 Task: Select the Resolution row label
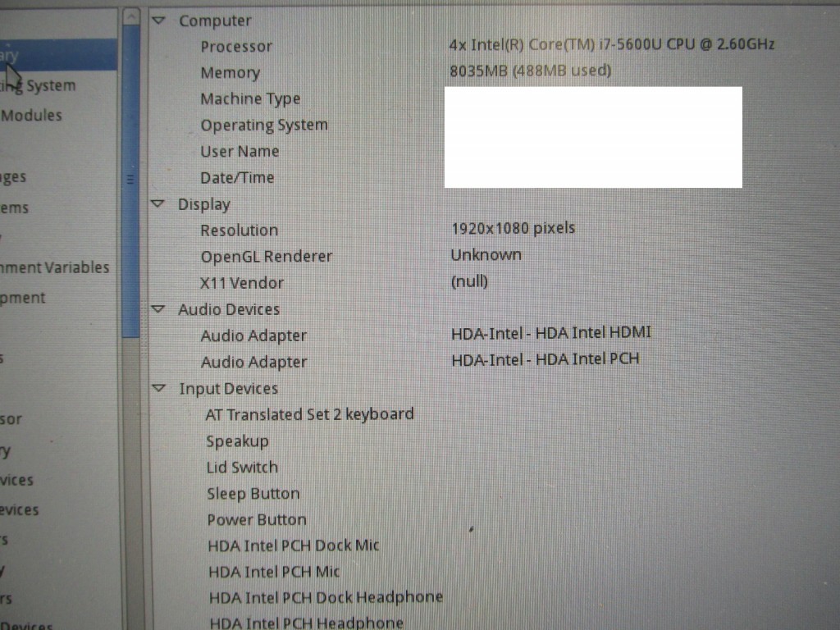click(x=239, y=231)
